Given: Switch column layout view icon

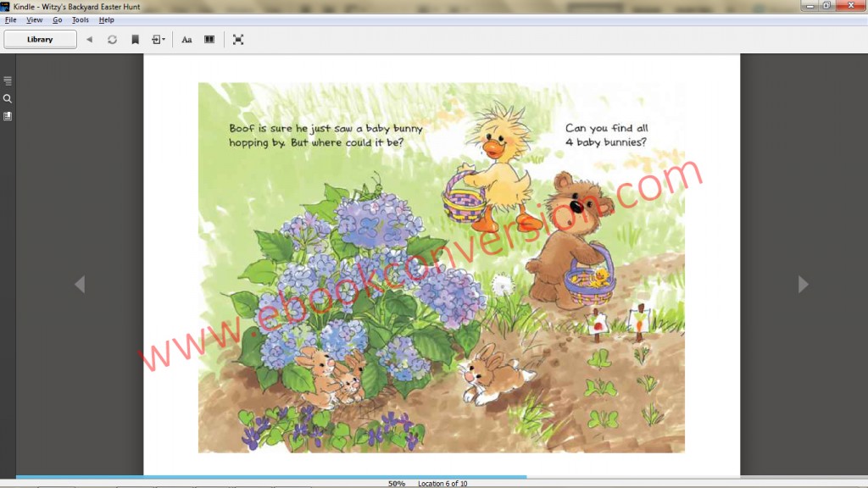Looking at the screenshot, I should 209,39.
